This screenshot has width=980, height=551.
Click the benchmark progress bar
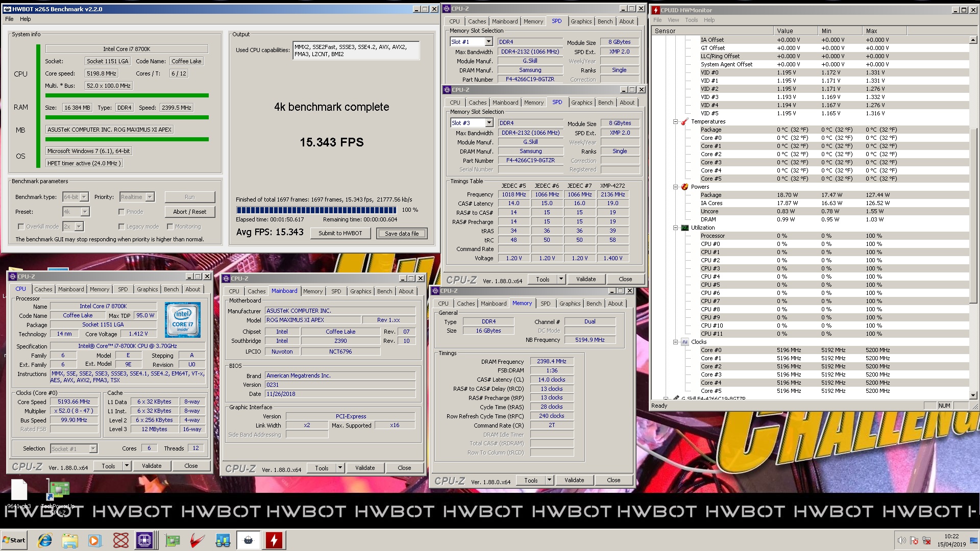tap(316, 210)
